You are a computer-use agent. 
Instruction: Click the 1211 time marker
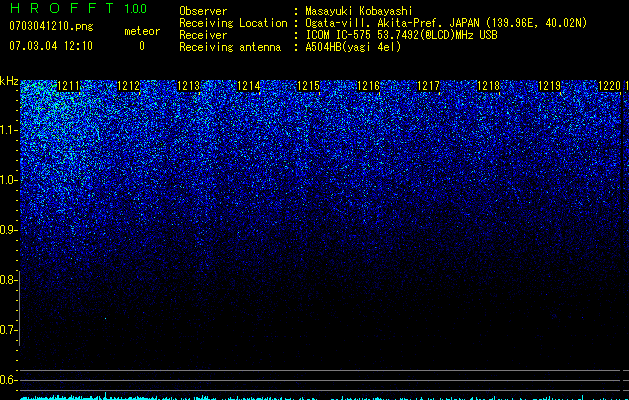[x=69, y=86]
